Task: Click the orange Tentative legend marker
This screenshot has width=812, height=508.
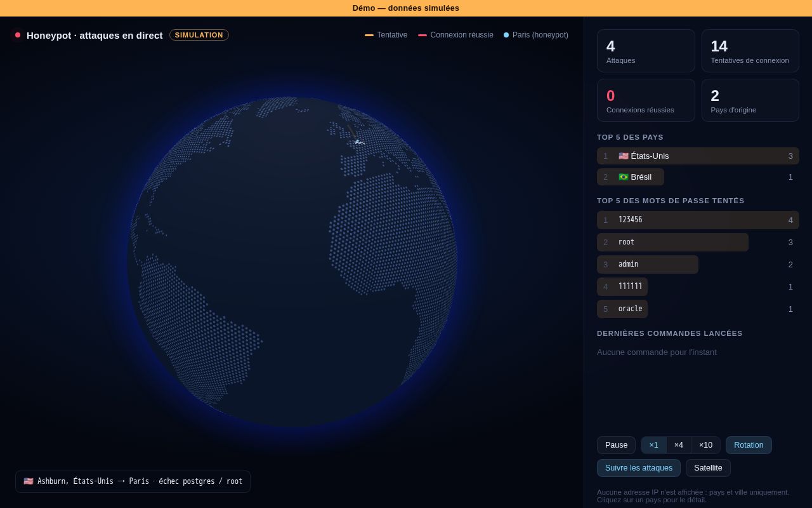Action: [369, 35]
